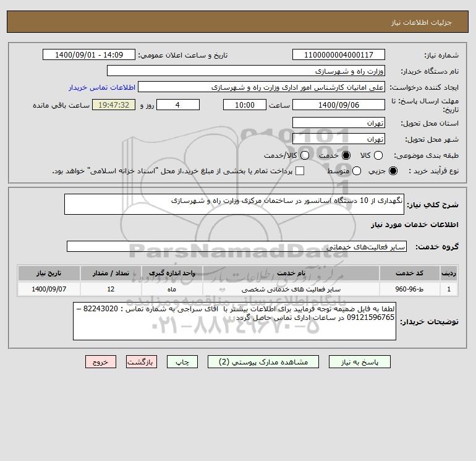Click the row number cell 1

click(449, 289)
